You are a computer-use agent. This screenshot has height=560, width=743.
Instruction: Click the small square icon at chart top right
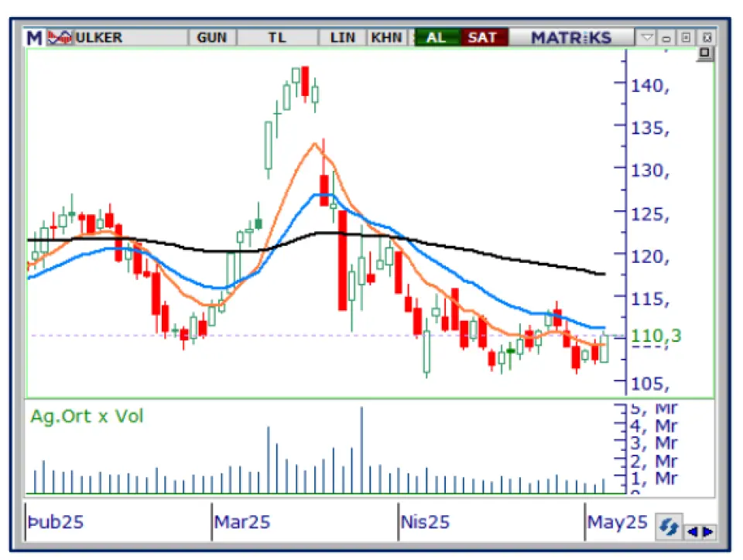click(x=704, y=53)
